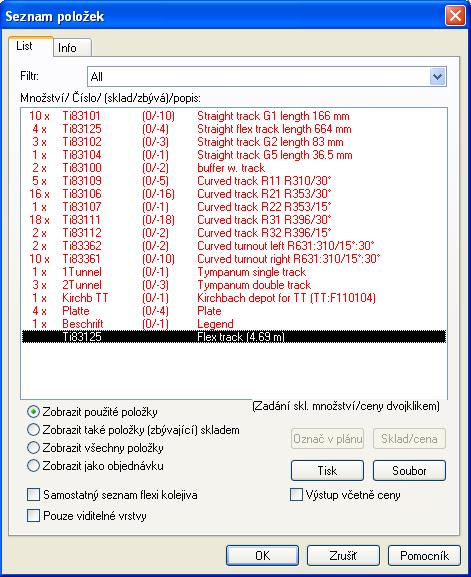Choose Zobrazit také položky (zbývající) skladem
The width and height of the screenshot is (471, 577).
tap(33, 429)
